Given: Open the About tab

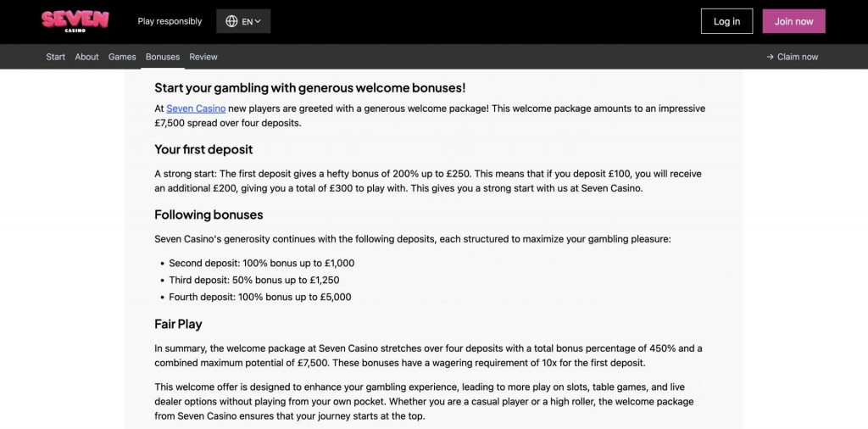Looking at the screenshot, I should [86, 57].
